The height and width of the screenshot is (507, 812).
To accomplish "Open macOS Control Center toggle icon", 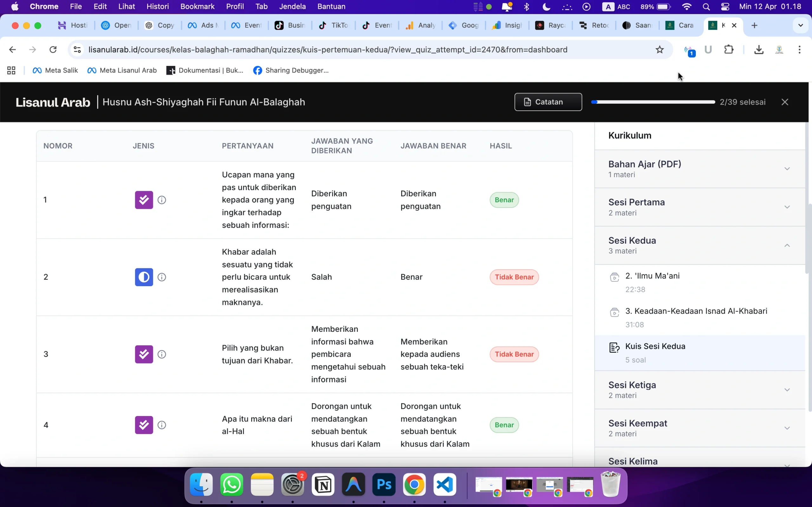I will click(x=725, y=7).
